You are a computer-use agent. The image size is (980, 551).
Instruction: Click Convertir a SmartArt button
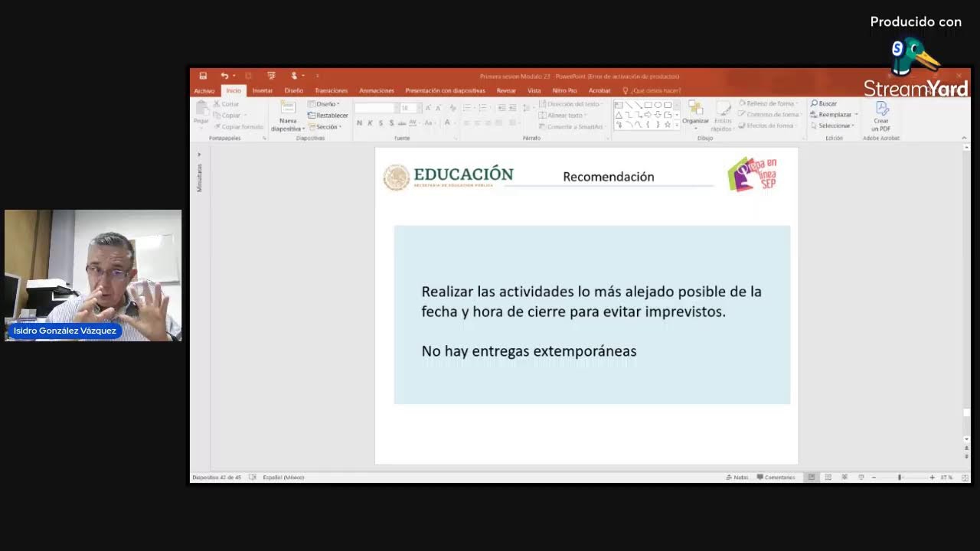[572, 127]
